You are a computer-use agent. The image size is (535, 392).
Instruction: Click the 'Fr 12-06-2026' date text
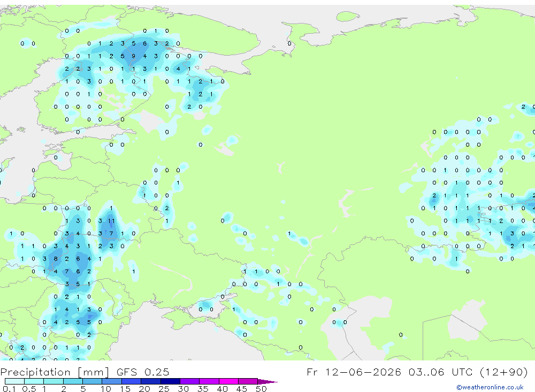point(354,372)
